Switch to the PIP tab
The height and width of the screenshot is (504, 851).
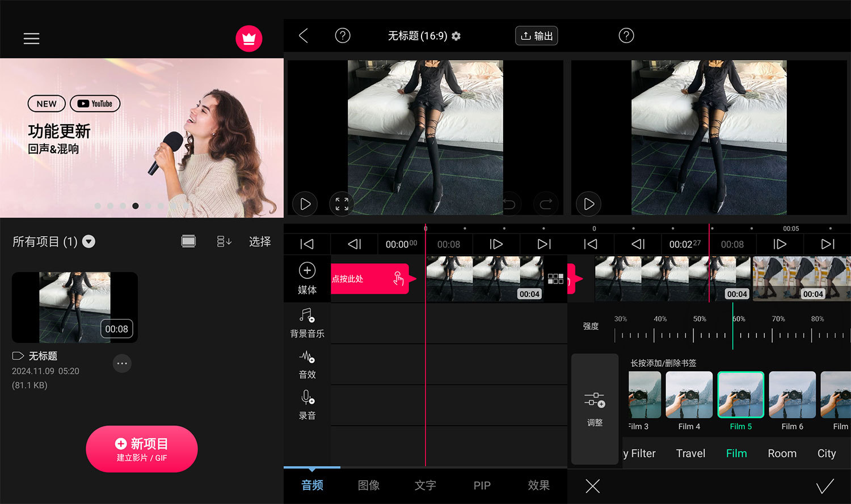(482, 486)
